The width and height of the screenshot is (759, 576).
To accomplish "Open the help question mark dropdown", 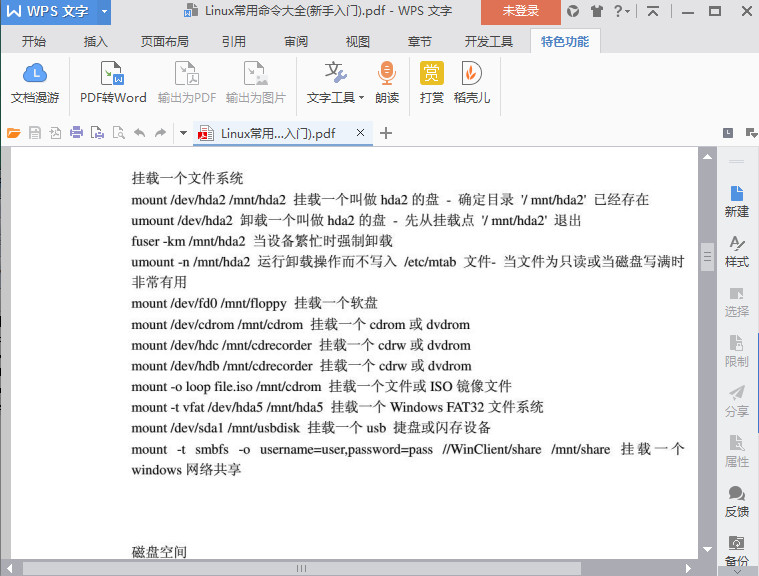I will pos(622,11).
